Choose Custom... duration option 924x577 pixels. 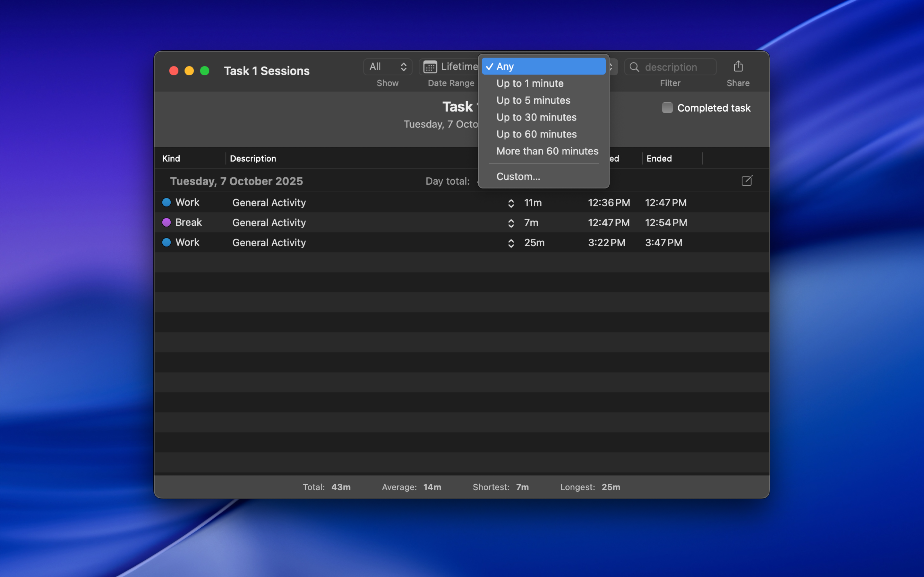point(518,176)
